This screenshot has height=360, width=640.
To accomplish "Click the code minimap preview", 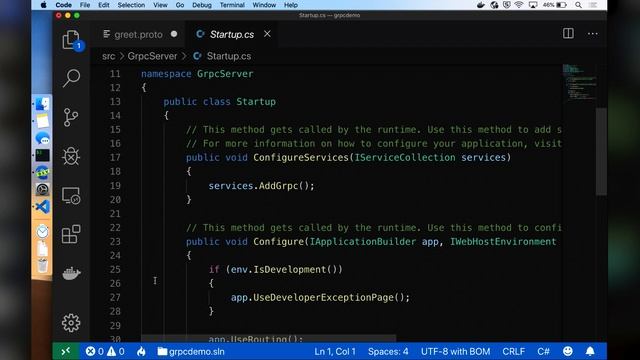I will tap(579, 82).
